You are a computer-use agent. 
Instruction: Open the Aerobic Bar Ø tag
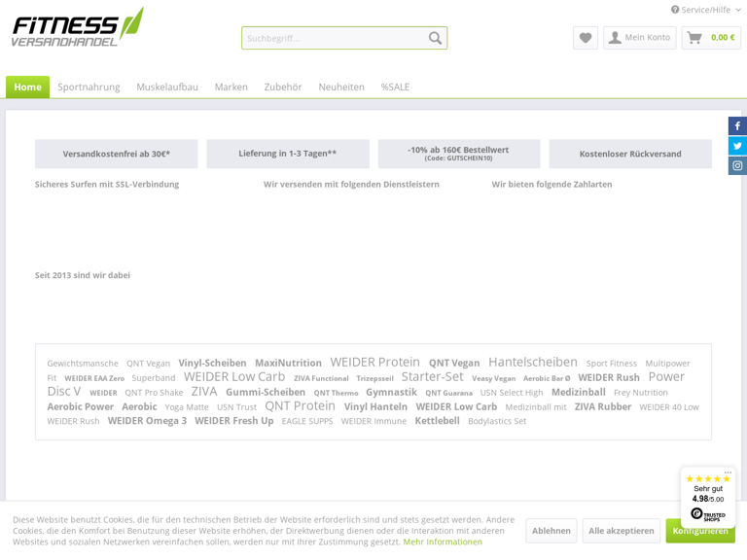547,378
